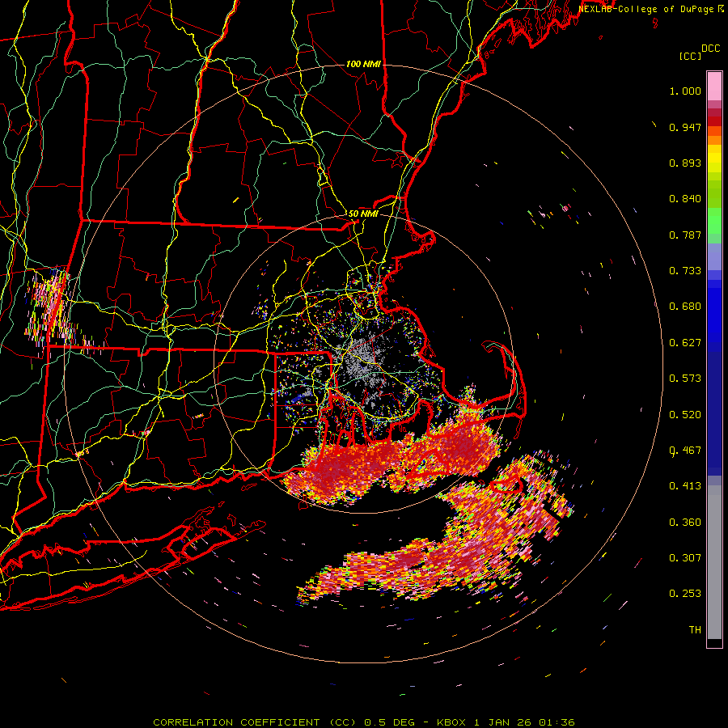
Task: Click the 0.253 scale value
Action: pos(685,594)
